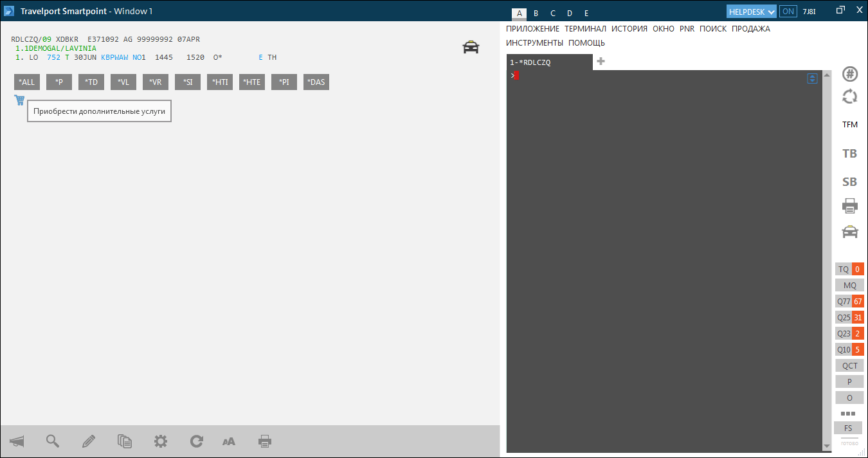868x458 pixels.
Task: Open queue Q10
Action: 849,350
